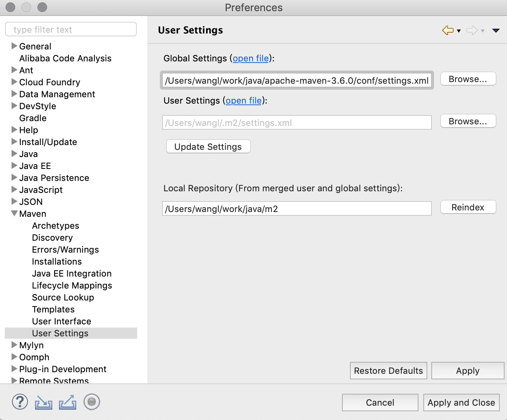Image resolution: width=507 pixels, height=420 pixels.
Task: Click open file link for Global Settings
Action: (251, 58)
